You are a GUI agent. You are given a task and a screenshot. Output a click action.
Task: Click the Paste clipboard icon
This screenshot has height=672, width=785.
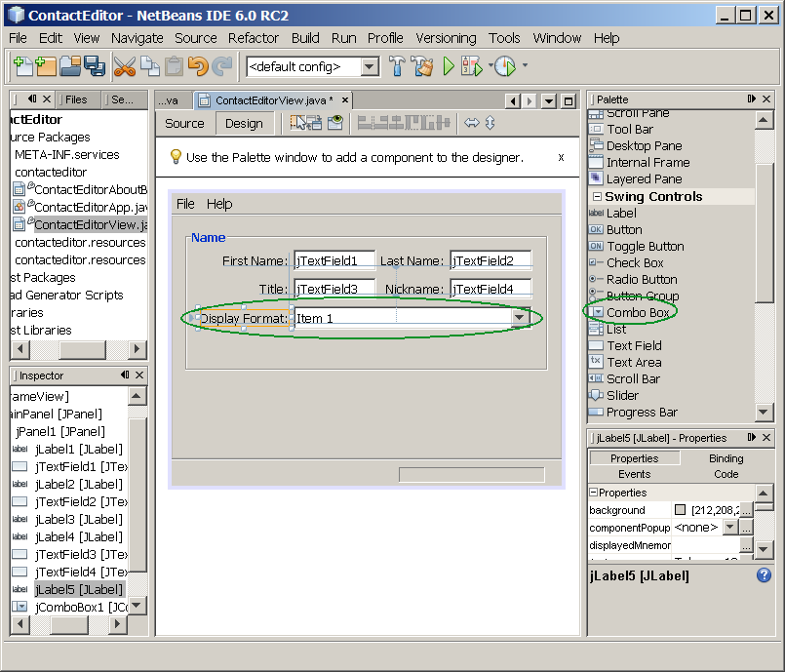tap(174, 66)
